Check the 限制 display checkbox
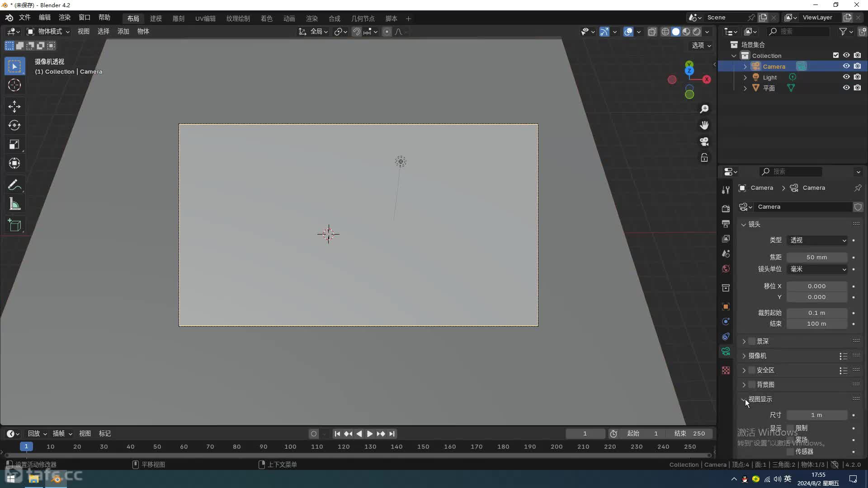 790,428
